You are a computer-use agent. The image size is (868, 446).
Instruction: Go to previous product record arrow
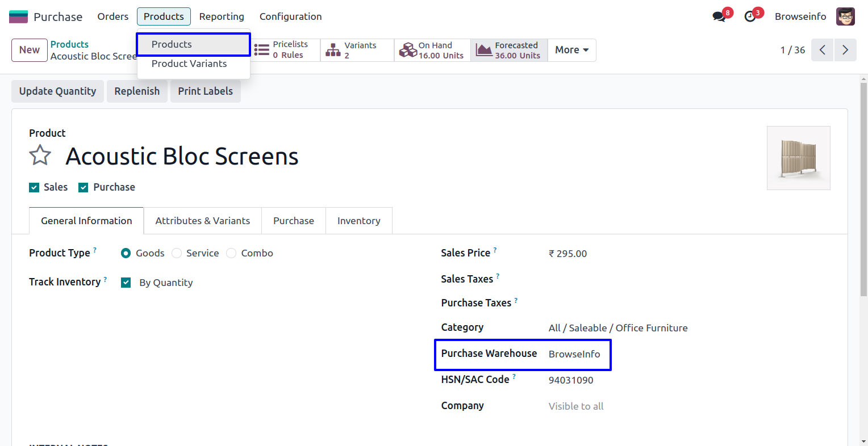[x=822, y=50]
